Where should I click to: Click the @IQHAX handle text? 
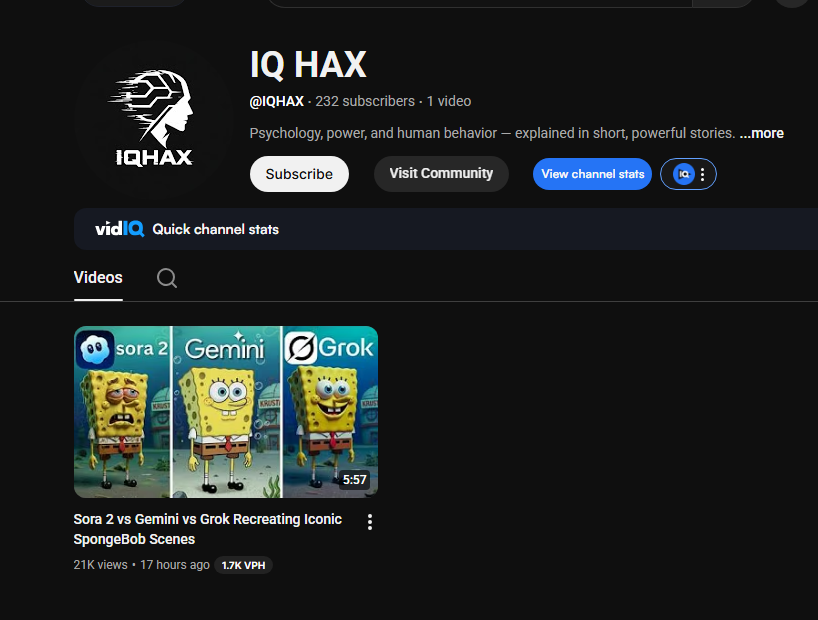pos(276,101)
